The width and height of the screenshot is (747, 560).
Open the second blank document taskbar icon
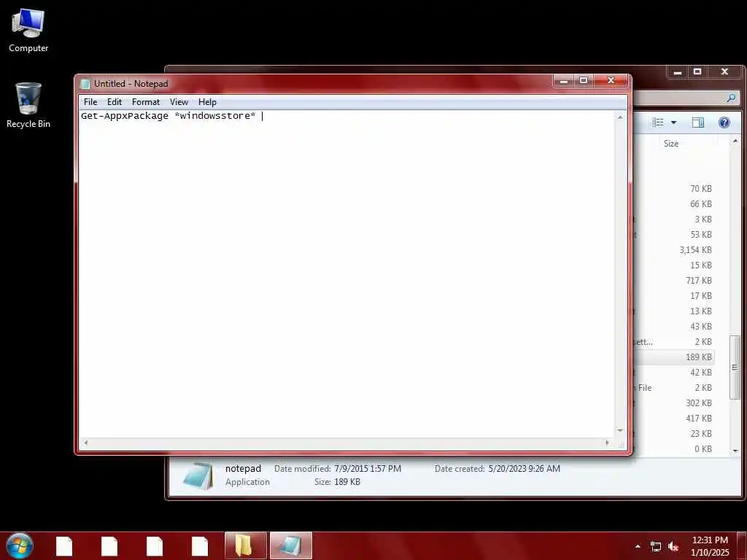click(x=109, y=546)
